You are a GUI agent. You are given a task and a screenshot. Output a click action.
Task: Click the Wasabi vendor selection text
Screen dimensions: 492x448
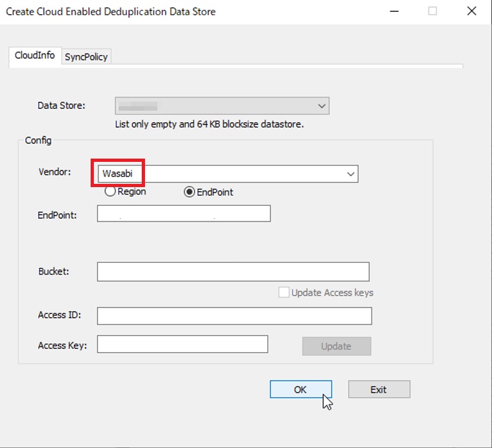(x=117, y=174)
